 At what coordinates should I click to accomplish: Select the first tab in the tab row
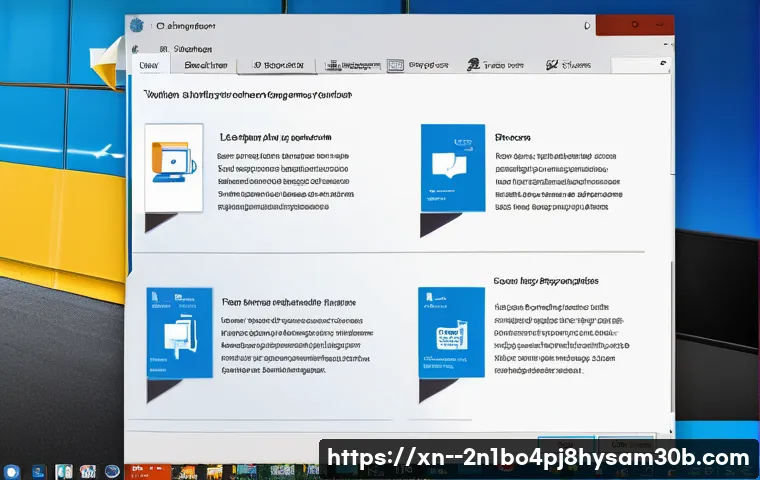coord(150,65)
